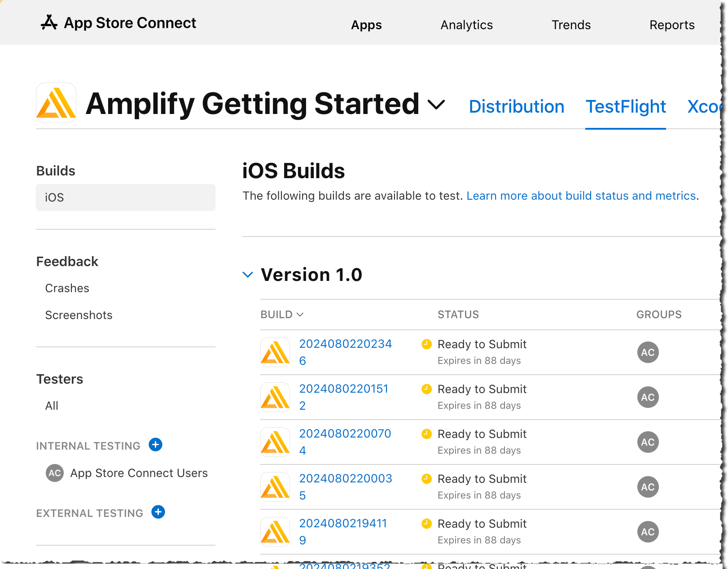Screen dimensions: 728x569
Task: Select Trends in the navigation bar
Action: pos(571,25)
